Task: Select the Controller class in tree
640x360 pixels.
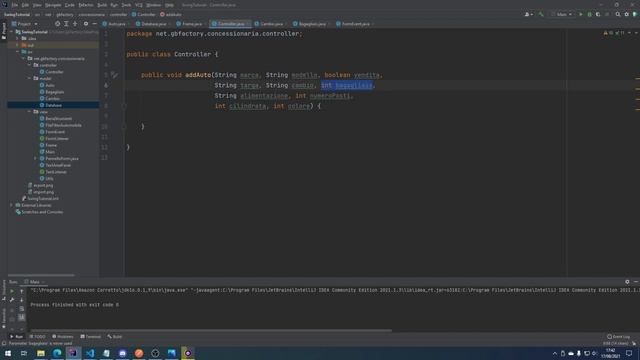Action: tap(51, 72)
